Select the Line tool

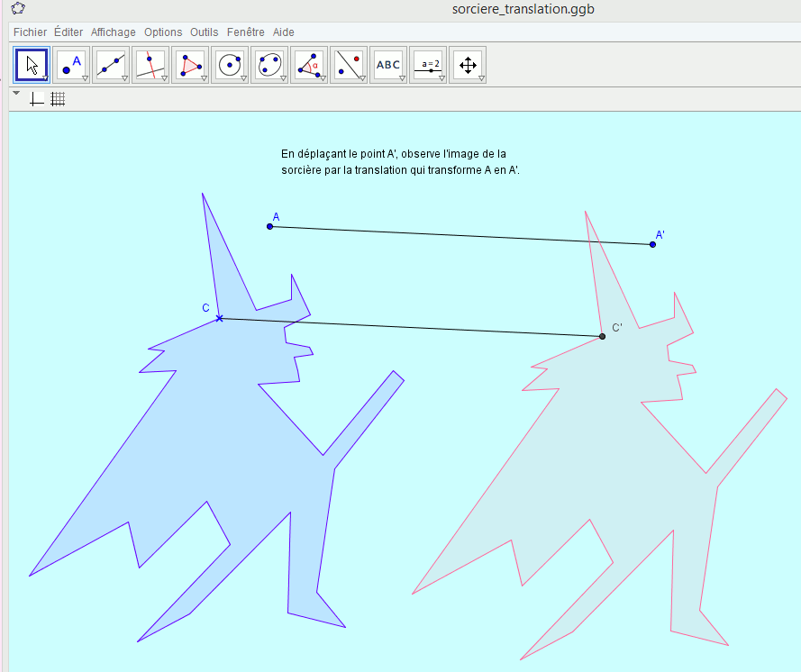point(109,64)
